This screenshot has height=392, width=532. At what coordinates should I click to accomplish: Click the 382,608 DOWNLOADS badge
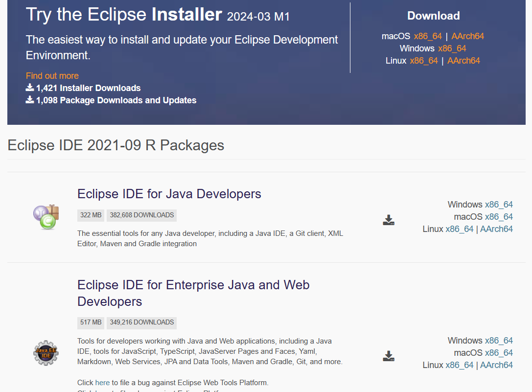pos(142,215)
